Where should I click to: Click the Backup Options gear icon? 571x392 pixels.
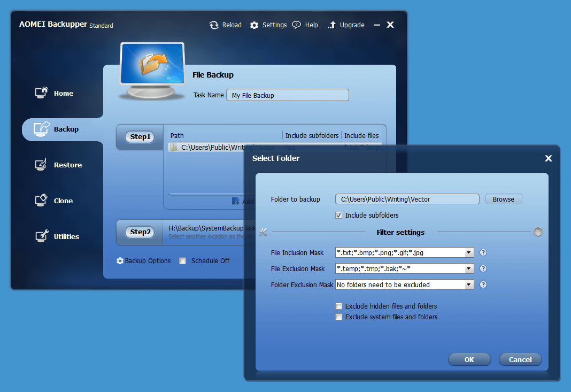tap(120, 261)
